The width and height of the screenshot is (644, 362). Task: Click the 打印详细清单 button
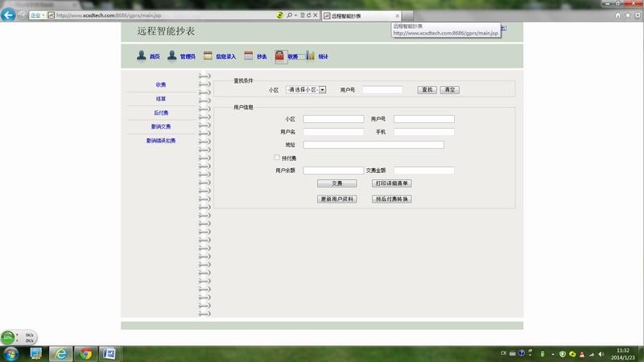pos(392,183)
